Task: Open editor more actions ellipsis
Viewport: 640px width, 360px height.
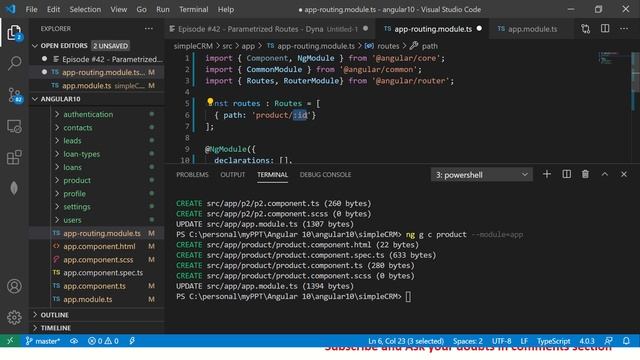Action: click(x=624, y=29)
